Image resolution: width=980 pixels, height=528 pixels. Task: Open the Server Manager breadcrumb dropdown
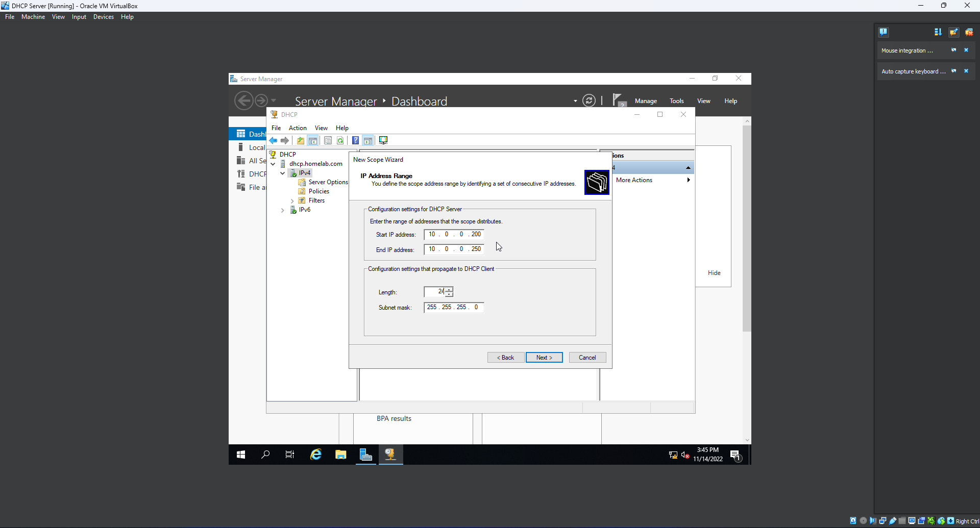pyautogui.click(x=575, y=101)
